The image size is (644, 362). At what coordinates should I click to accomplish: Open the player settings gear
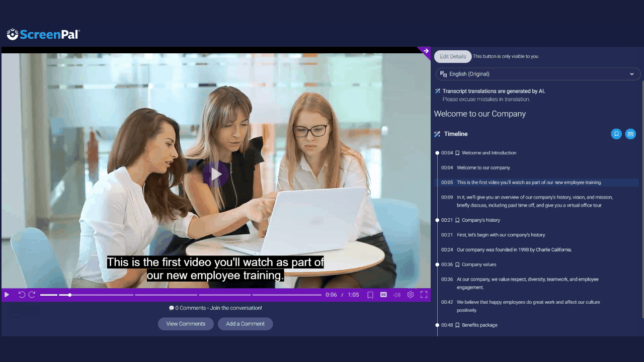tap(411, 295)
